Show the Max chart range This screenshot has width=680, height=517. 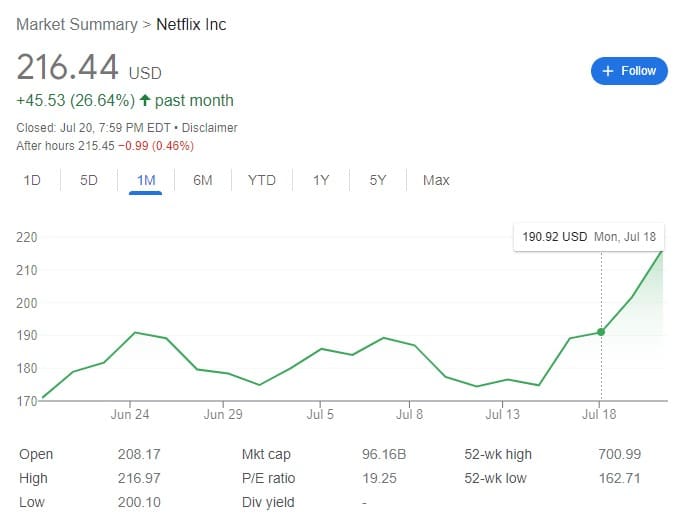(436, 180)
